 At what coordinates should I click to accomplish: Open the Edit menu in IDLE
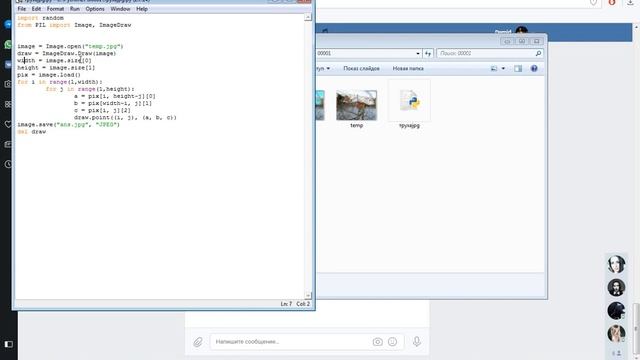pos(36,9)
